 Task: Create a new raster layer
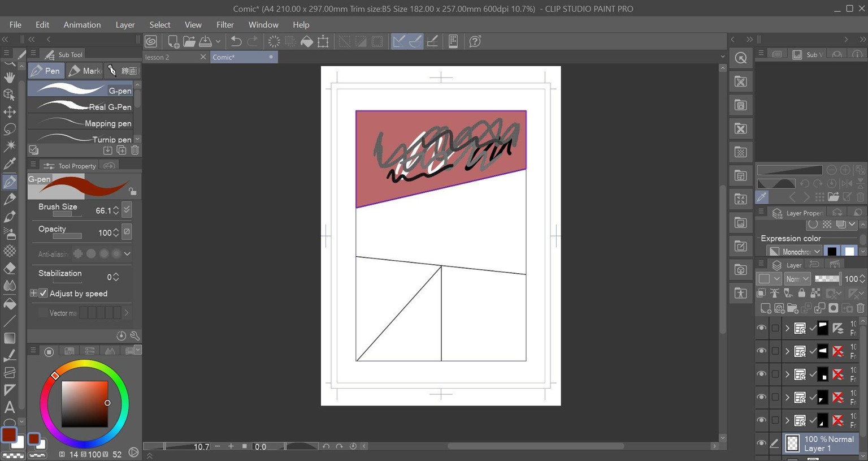pyautogui.click(x=765, y=308)
